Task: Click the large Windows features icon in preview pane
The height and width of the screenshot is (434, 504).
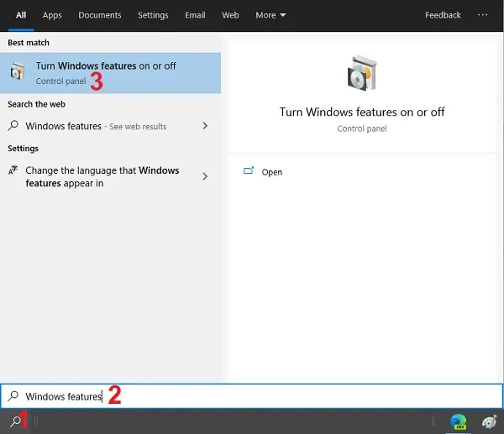Action: pos(361,75)
